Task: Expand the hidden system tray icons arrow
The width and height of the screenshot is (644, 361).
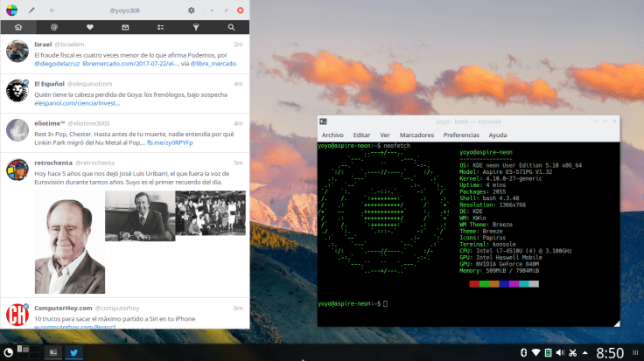Action: click(x=584, y=352)
